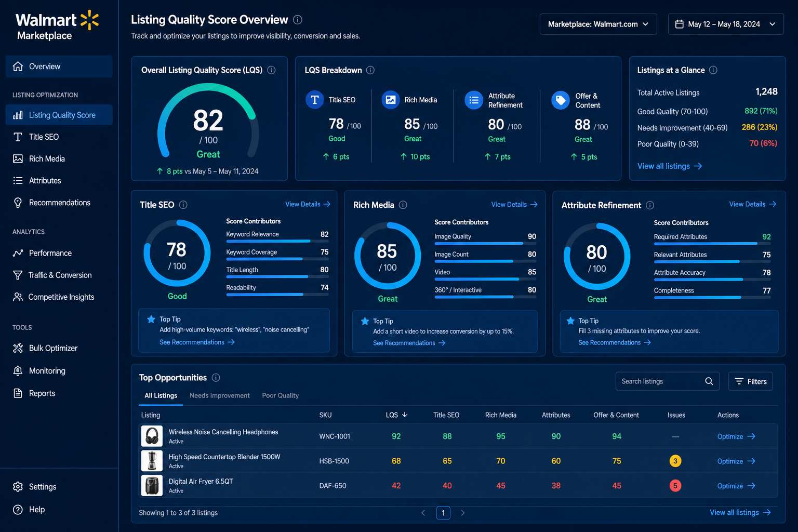This screenshot has width=798, height=532.
Task: Open the Marketplace: Walmart.com dropdown
Action: click(598, 24)
